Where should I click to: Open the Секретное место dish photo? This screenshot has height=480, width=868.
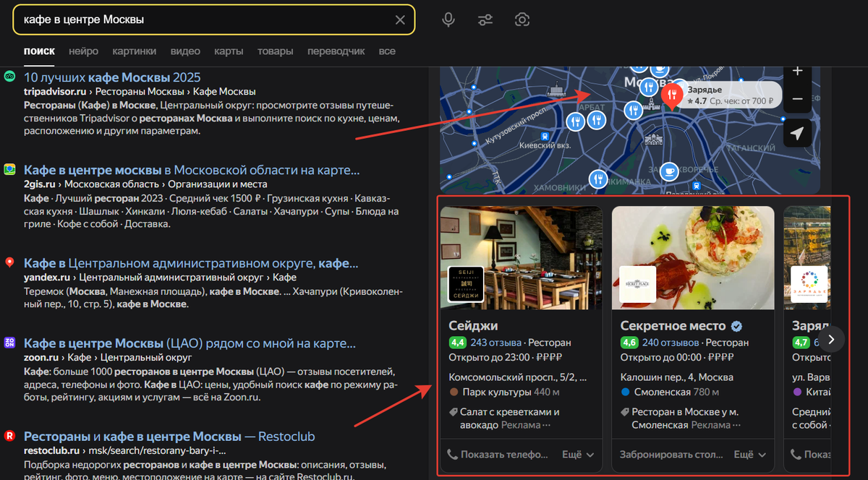pyautogui.click(x=693, y=257)
